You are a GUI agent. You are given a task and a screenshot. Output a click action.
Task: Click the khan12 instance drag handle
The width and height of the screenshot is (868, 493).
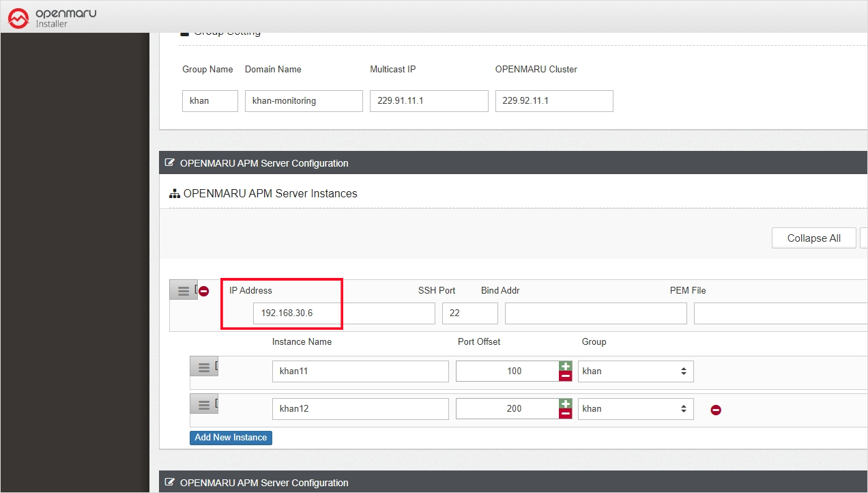[203, 405]
